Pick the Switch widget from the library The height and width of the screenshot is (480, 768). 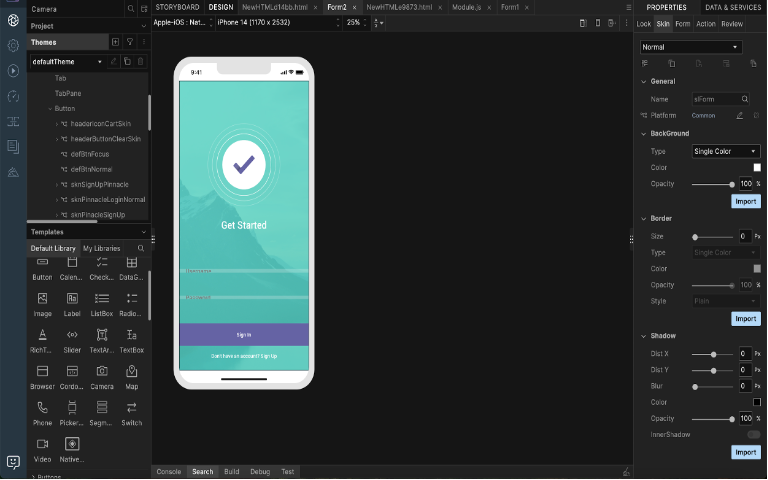pyautogui.click(x=132, y=408)
